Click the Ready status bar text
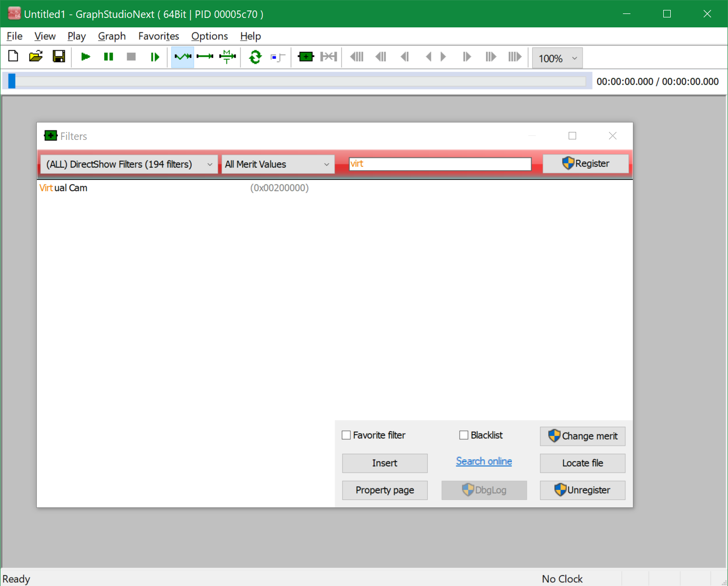Viewport: 728px width, 586px height. point(16,579)
